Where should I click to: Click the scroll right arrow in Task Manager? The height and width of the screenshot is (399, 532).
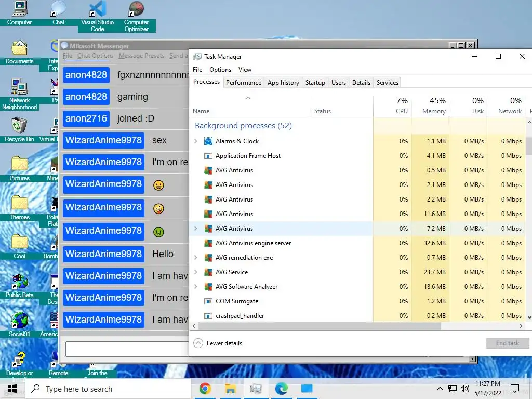[x=521, y=326]
